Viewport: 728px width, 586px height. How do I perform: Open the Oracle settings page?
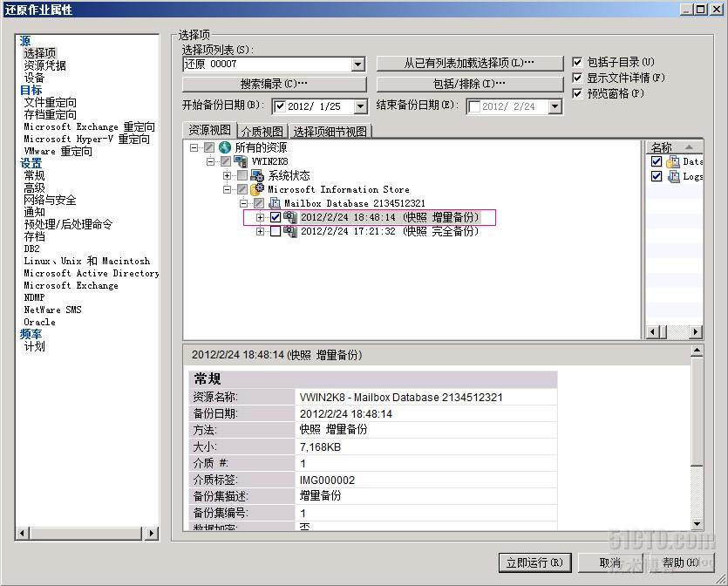click(39, 323)
